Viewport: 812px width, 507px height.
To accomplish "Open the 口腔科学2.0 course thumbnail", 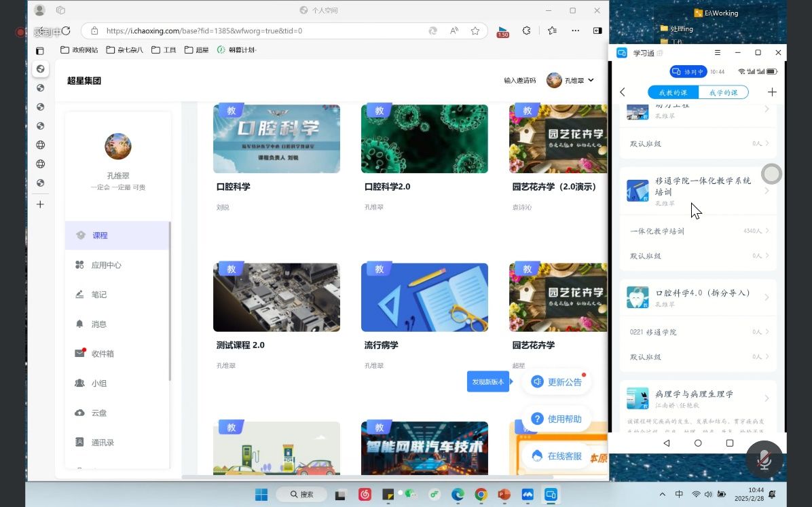I will coord(424,139).
